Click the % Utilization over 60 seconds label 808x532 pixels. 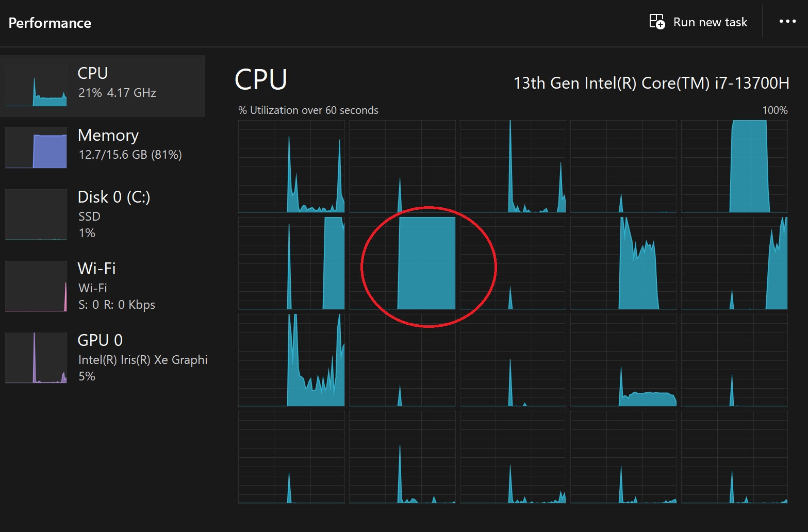click(x=308, y=110)
